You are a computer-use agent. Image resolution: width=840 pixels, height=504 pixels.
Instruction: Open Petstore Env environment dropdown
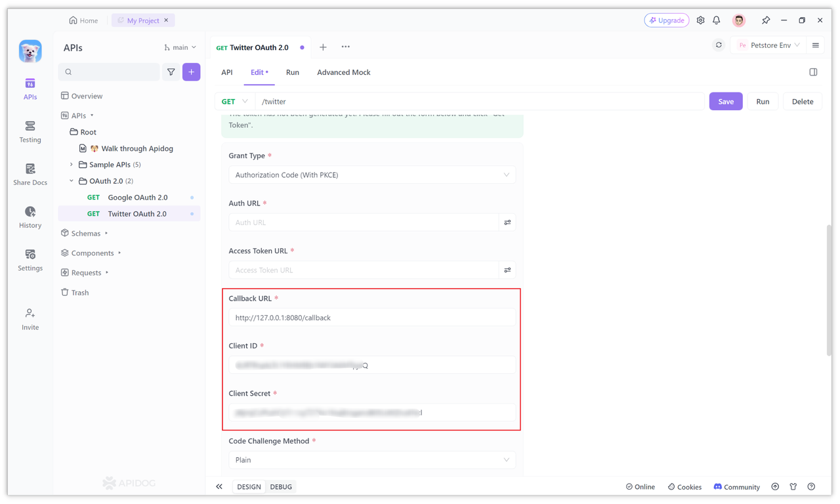[769, 45]
